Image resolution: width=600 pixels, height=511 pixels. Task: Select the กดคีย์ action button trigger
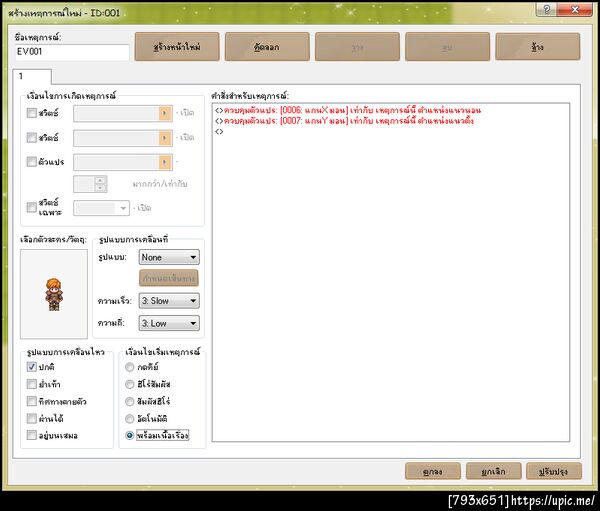click(130, 367)
